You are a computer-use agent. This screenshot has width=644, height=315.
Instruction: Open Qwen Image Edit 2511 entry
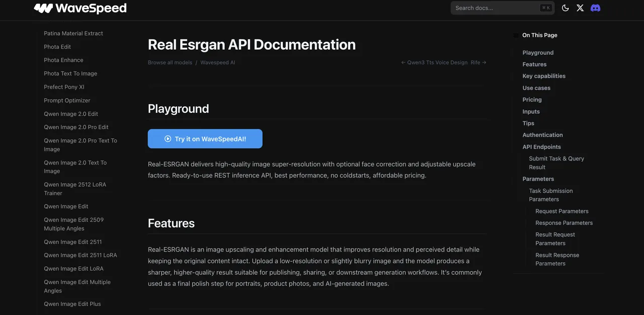73,242
